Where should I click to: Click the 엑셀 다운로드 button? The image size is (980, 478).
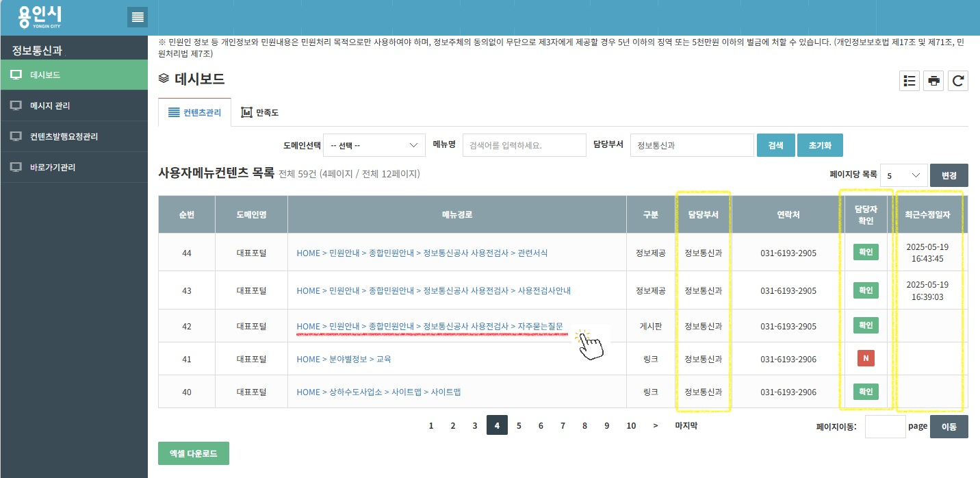tap(193, 453)
